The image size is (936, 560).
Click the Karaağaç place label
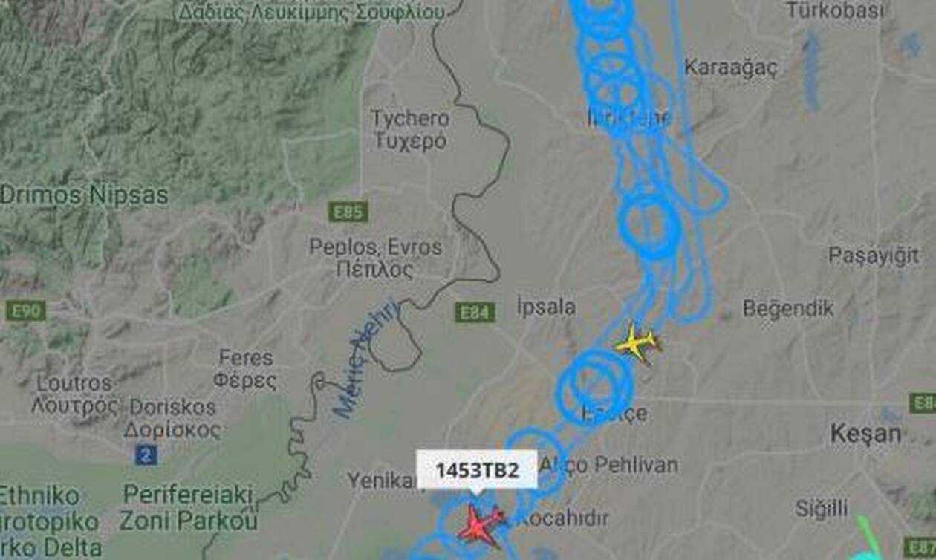731,68
